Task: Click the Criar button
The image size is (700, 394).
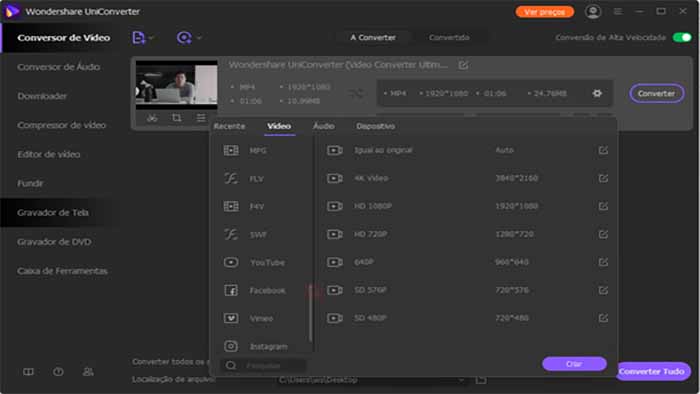Action: [574, 364]
